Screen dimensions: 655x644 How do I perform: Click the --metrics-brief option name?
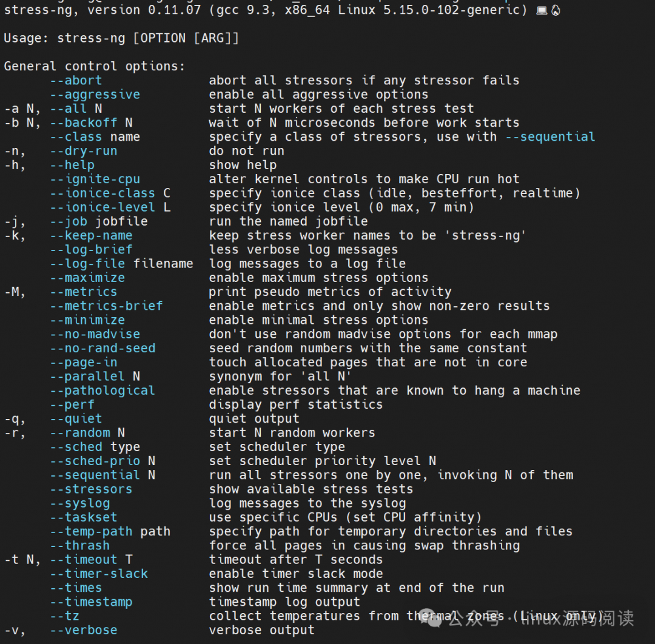106,306
